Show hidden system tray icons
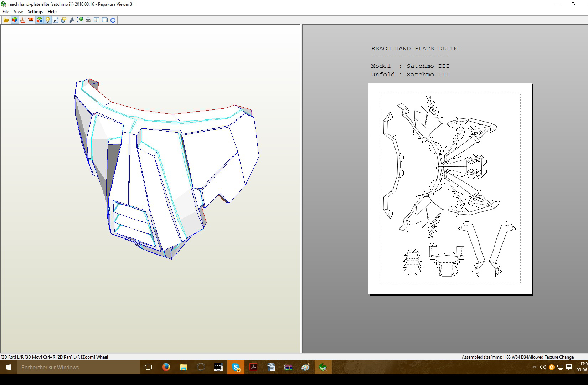 pyautogui.click(x=534, y=367)
